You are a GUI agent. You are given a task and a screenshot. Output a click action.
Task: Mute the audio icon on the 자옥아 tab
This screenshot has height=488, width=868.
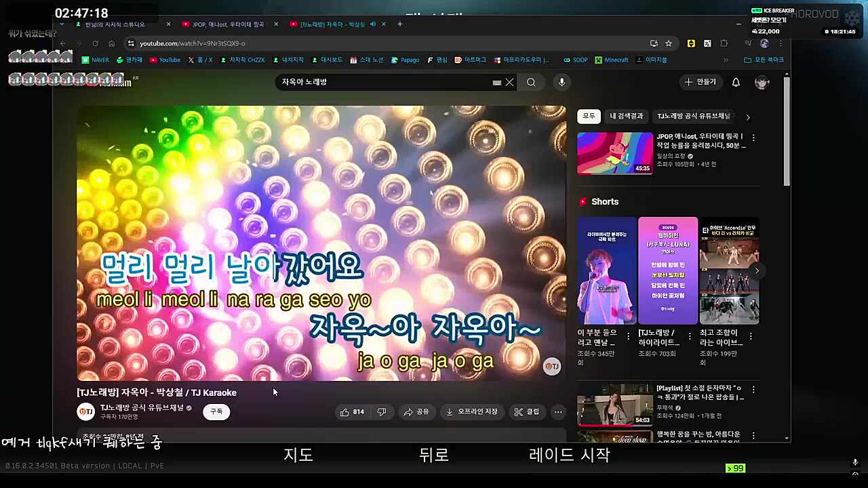[x=372, y=24]
